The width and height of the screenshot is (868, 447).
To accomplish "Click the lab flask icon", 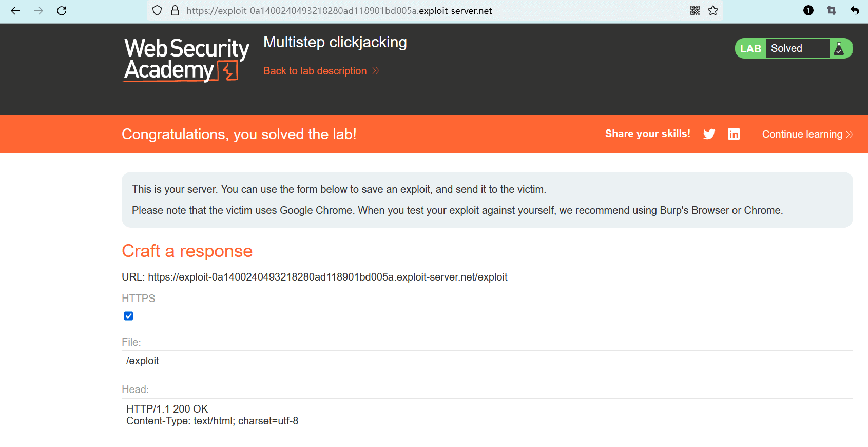I will click(x=839, y=49).
